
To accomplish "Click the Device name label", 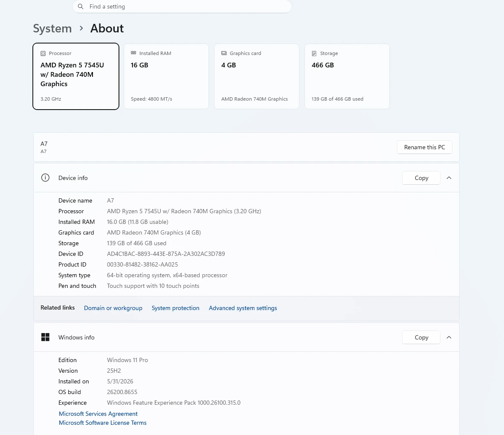I will [x=75, y=200].
